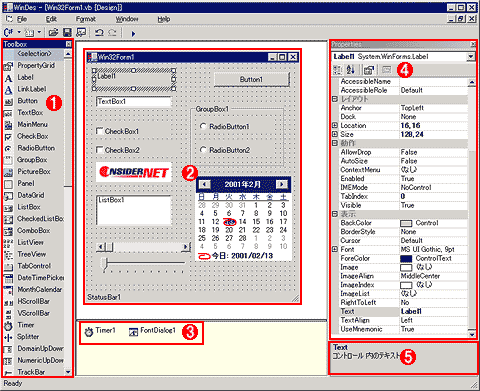Select the DataGrid tool in Toolbox
The width and height of the screenshot is (480, 391).
tap(31, 195)
